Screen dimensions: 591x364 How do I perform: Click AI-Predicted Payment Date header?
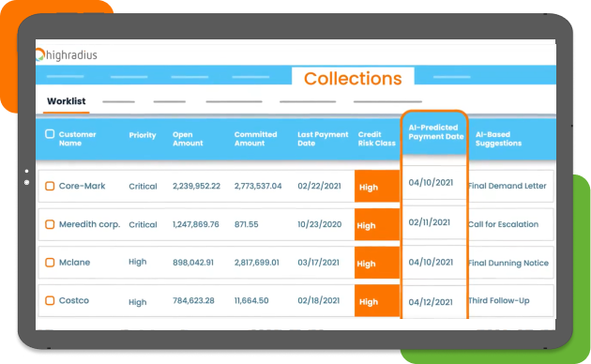(x=436, y=132)
